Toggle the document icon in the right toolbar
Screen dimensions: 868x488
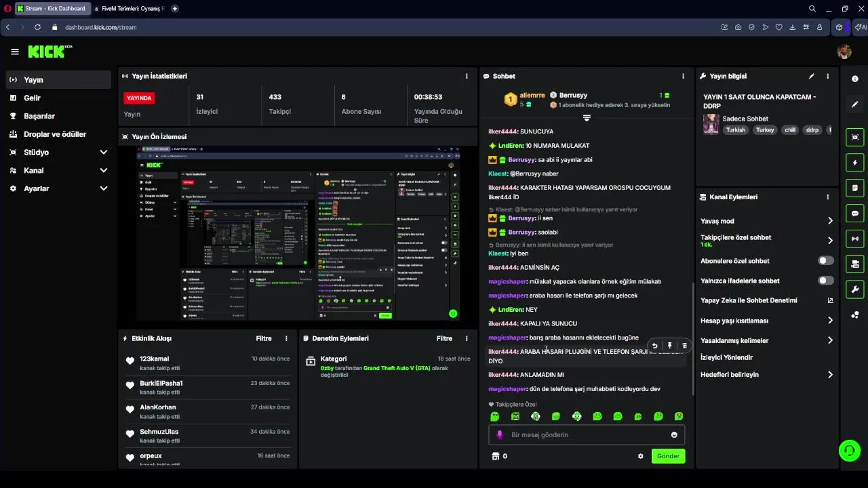[854, 188]
